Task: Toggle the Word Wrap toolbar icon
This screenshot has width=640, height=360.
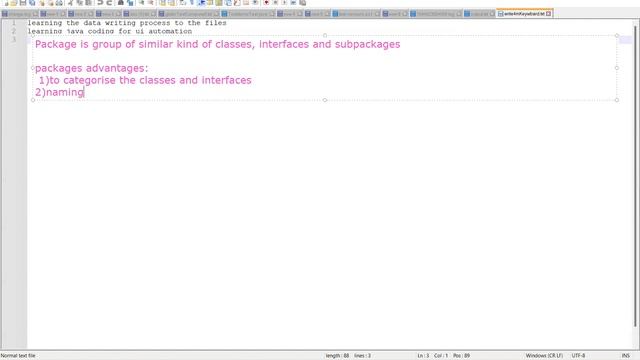Action: pos(182,2)
